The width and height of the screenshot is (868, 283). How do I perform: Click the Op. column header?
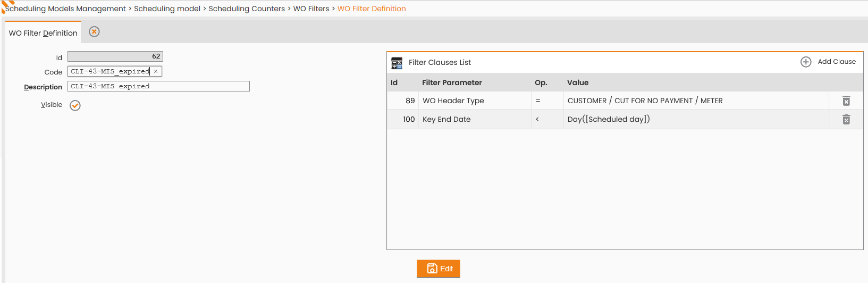click(x=541, y=82)
